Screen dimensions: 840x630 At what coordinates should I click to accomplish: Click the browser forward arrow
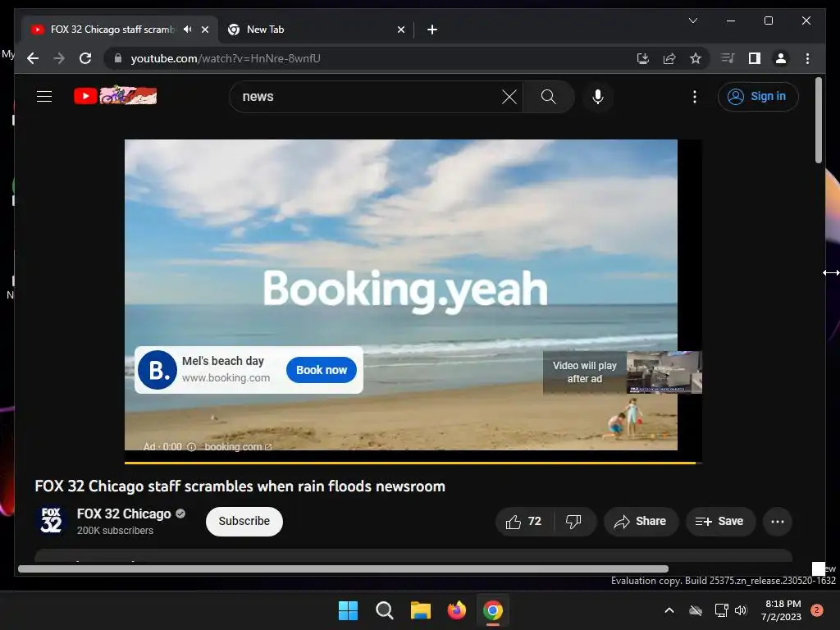(x=59, y=58)
